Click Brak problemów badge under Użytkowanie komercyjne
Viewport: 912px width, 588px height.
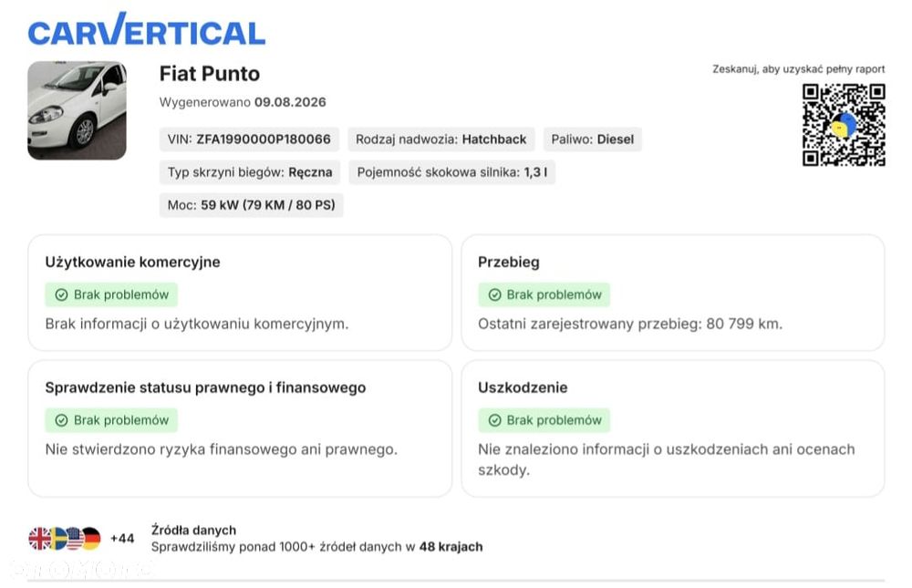[111, 294]
